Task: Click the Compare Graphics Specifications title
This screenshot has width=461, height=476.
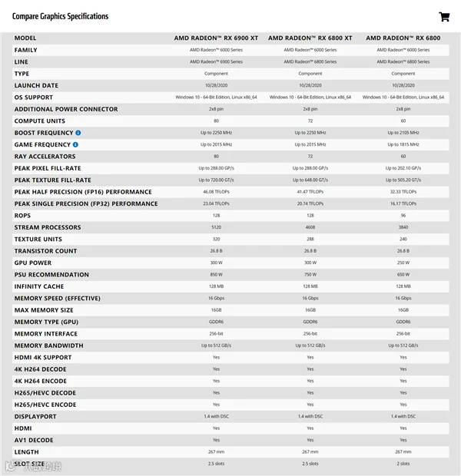Action: [x=60, y=16]
